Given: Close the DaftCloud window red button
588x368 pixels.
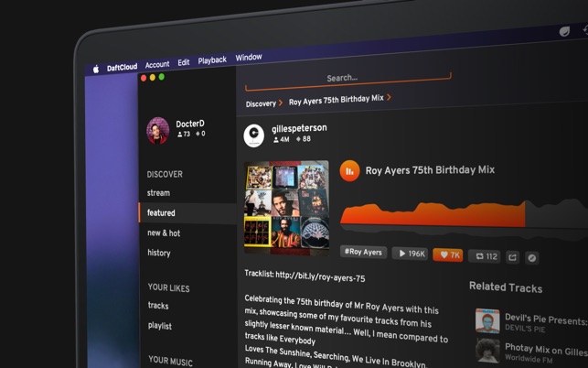Looking at the screenshot, I should click(x=144, y=78).
